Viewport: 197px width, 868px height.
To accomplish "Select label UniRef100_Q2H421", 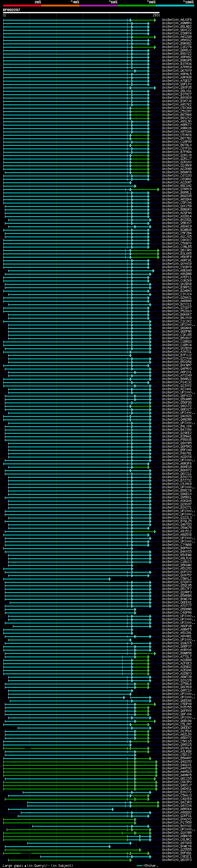I will click(177, 297).
